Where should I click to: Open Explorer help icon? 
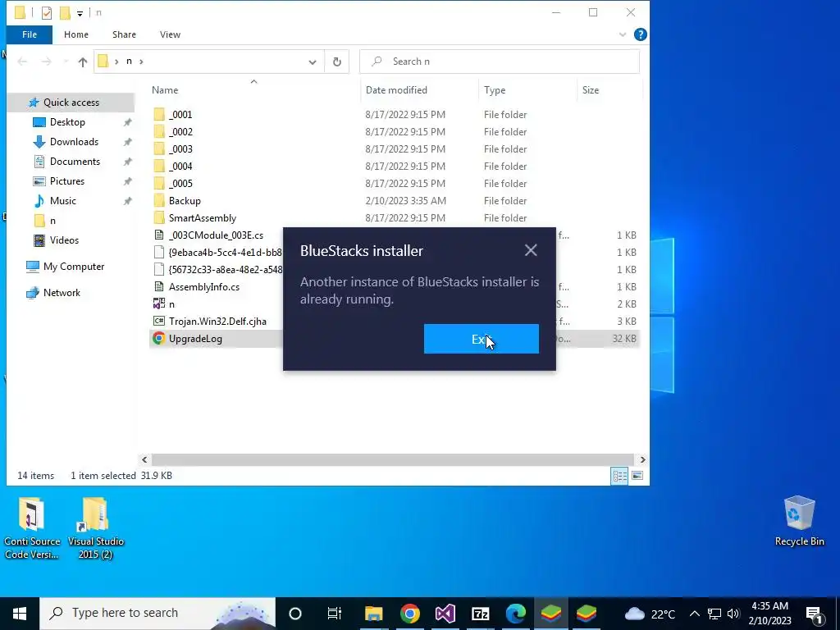[x=640, y=34]
